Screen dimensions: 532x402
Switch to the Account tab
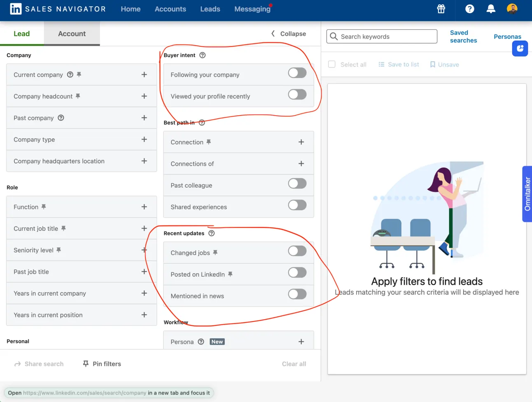(x=72, y=34)
